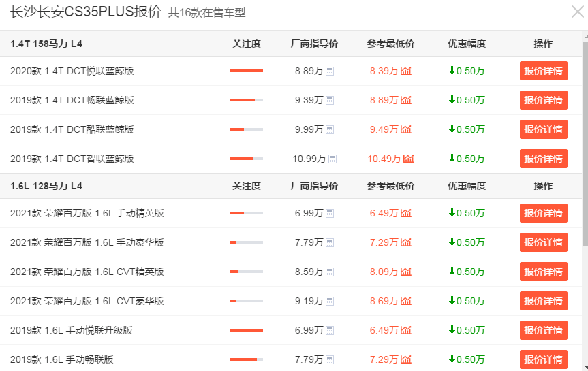Viewport: 588px width, 371px height.
Task: Open 2021款 荣耀百万版 1.6L CVT精英版 link
Action: pyautogui.click(x=87, y=272)
